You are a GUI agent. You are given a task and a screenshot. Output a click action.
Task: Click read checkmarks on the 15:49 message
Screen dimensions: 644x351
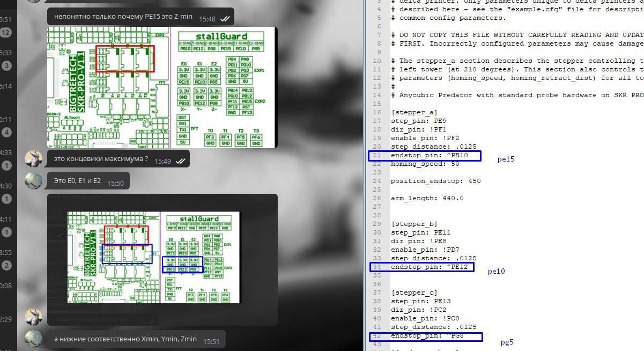(x=181, y=161)
